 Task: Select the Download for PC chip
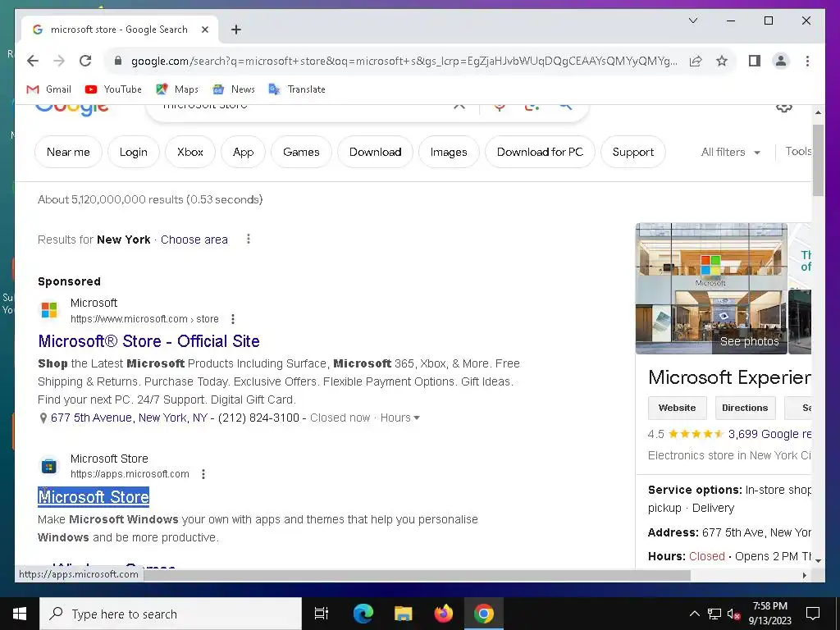pyautogui.click(x=540, y=152)
